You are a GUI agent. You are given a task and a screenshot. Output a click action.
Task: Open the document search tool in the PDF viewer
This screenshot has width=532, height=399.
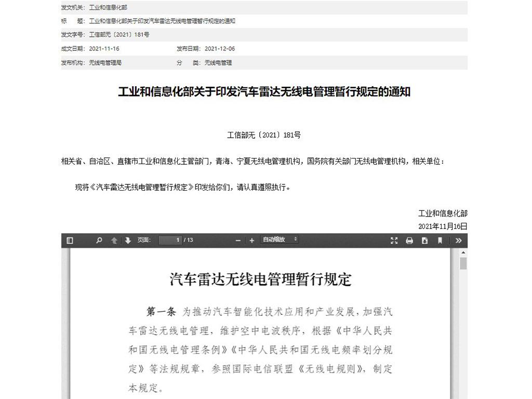click(x=98, y=241)
